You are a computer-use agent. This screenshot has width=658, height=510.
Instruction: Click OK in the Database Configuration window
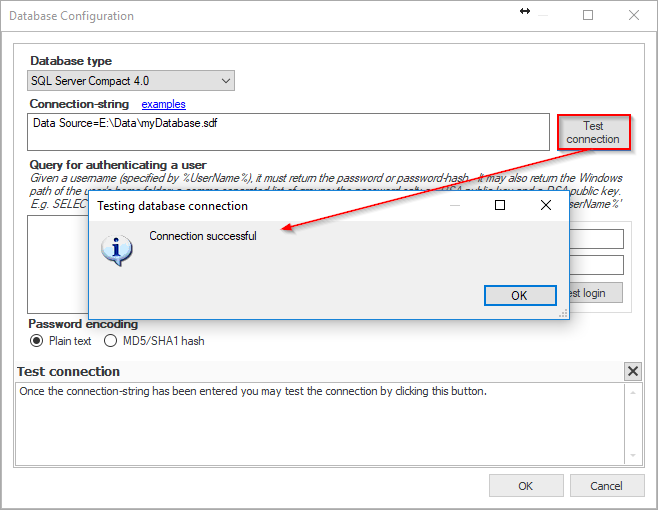click(x=525, y=486)
